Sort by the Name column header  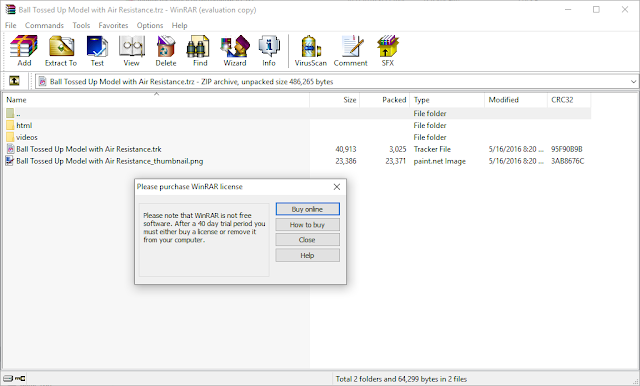click(x=156, y=100)
